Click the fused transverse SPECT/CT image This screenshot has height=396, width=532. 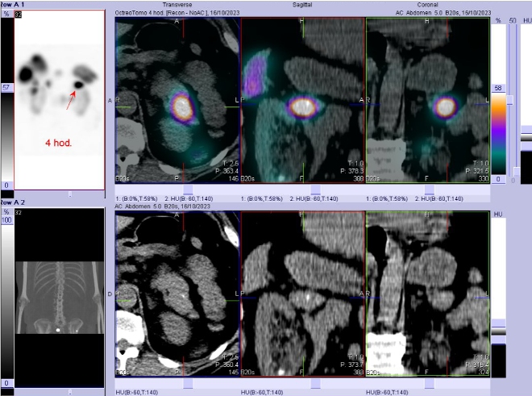[177, 101]
